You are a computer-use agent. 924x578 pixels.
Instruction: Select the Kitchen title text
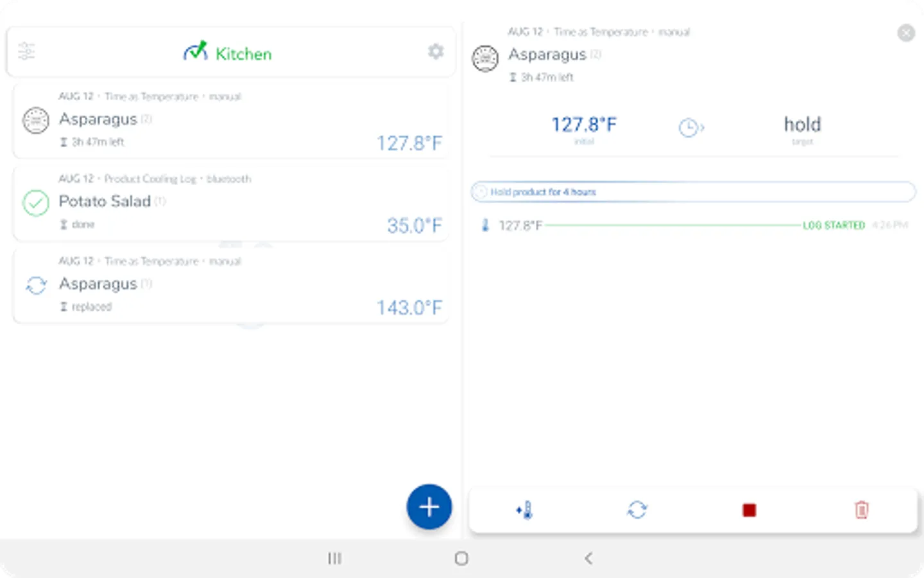pyautogui.click(x=244, y=54)
